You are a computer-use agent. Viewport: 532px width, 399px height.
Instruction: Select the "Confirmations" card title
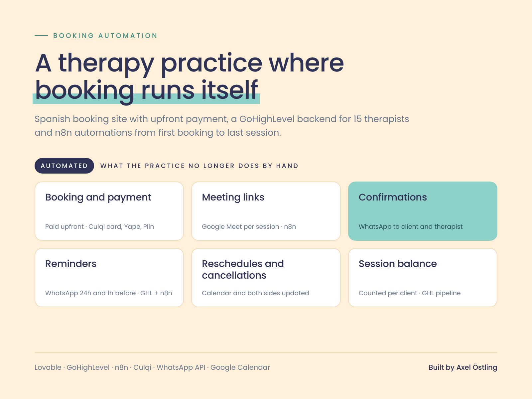(393, 197)
